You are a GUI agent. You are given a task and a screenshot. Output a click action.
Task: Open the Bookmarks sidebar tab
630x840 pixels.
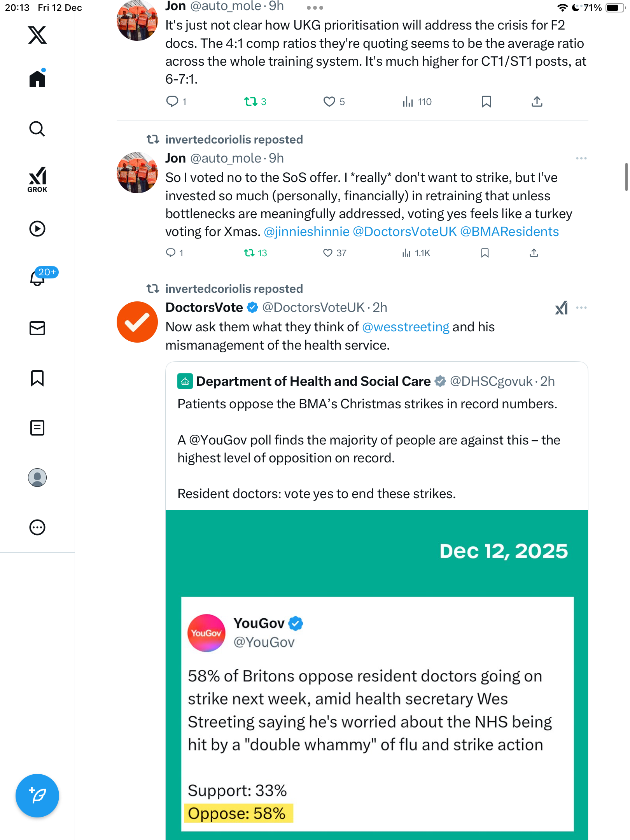(x=37, y=378)
